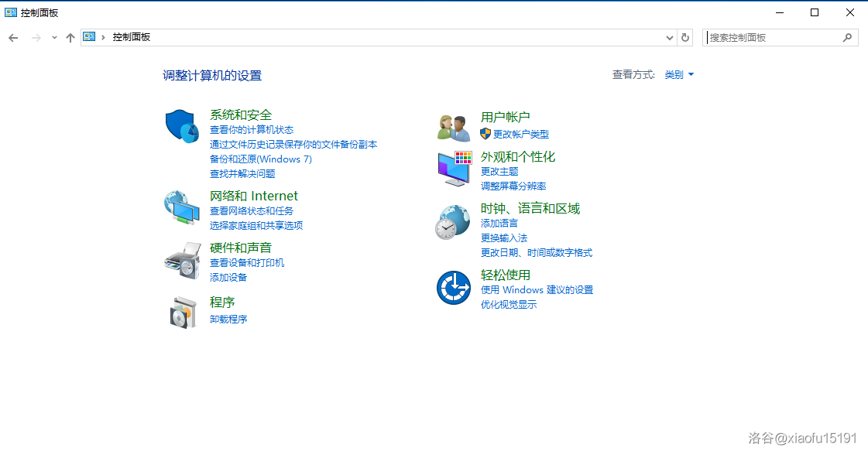The width and height of the screenshot is (868, 458).
Task: Open 查看网络状态和任务
Action: click(252, 210)
